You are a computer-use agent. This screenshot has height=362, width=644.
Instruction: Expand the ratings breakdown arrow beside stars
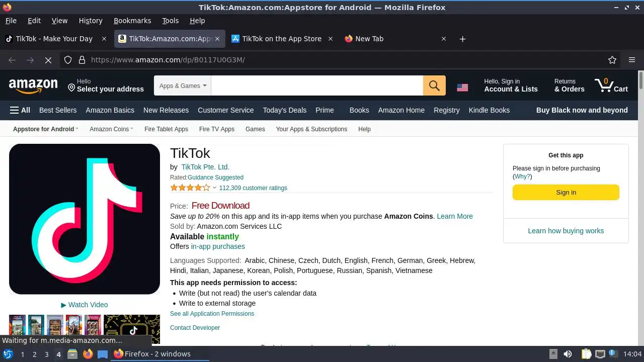pyautogui.click(x=214, y=188)
